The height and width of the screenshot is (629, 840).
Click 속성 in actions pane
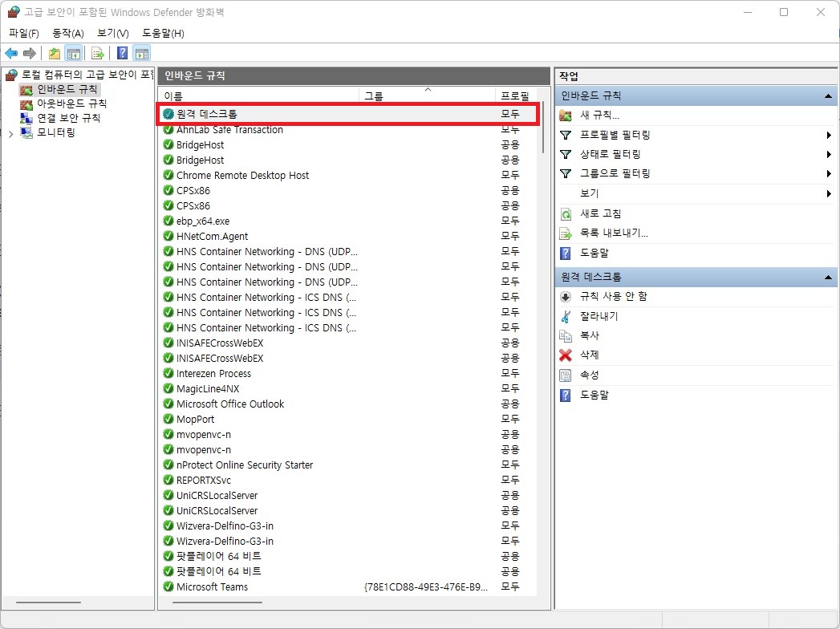[x=590, y=375]
